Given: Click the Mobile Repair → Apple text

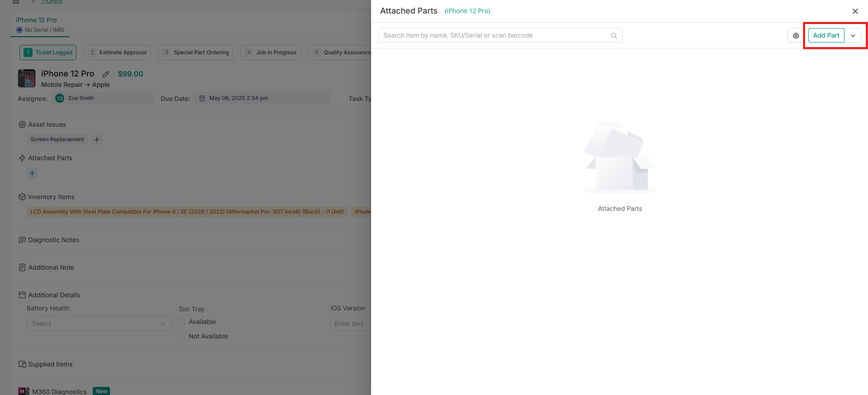Looking at the screenshot, I should [x=76, y=85].
